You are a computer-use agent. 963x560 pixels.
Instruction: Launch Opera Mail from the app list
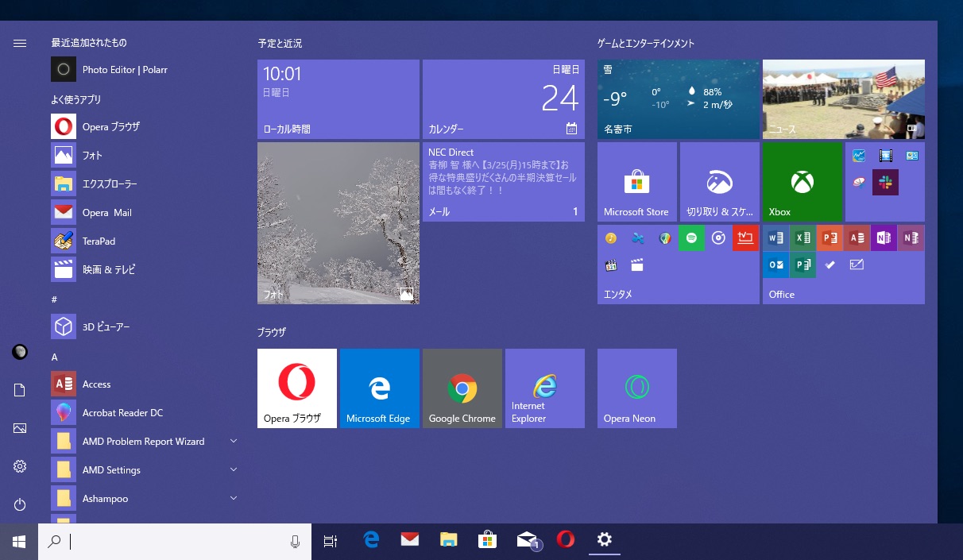pos(145,213)
